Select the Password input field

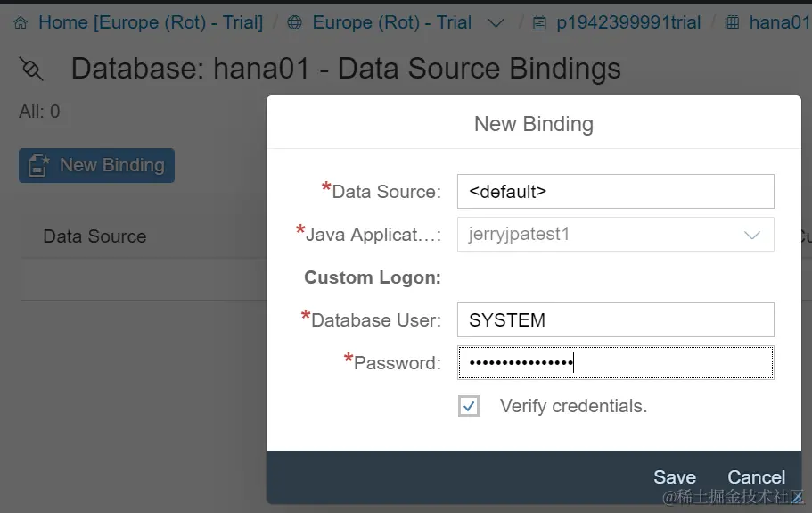[615, 363]
